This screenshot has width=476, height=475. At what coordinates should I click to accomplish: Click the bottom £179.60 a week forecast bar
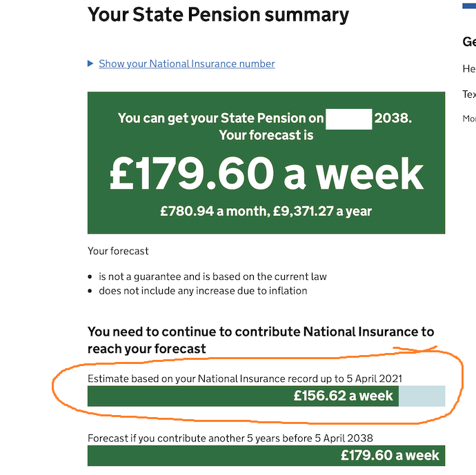266,456
